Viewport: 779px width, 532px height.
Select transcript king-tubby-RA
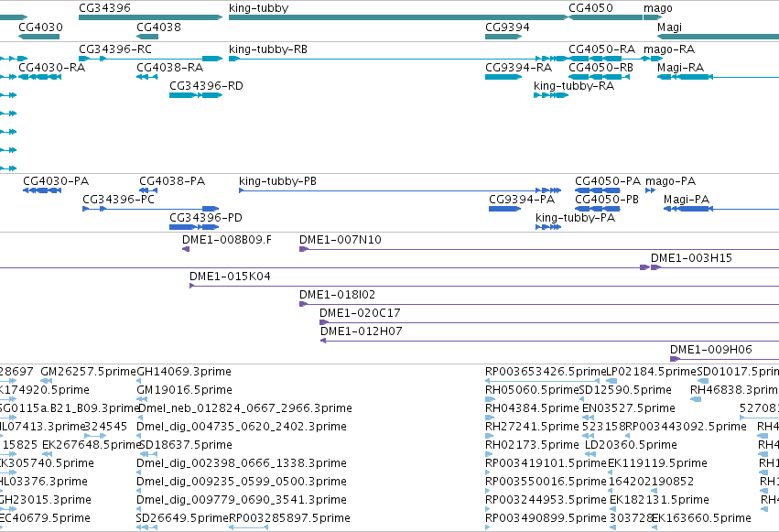[x=551, y=95]
